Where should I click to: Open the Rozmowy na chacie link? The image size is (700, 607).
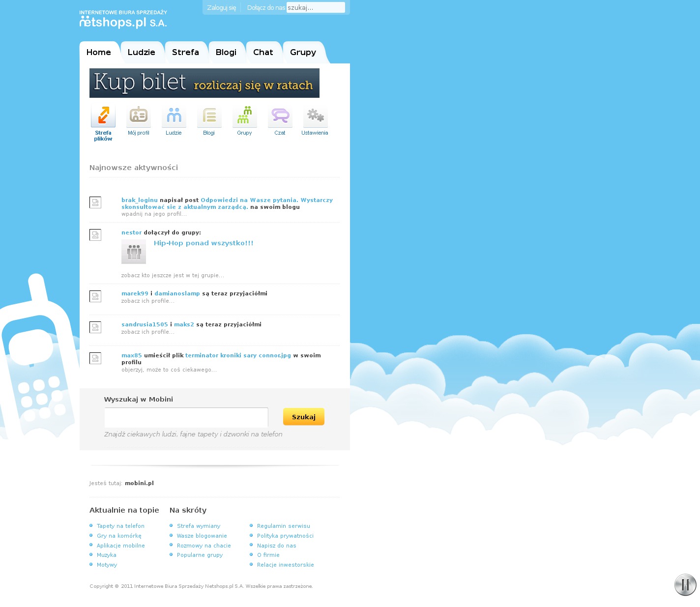pos(204,546)
